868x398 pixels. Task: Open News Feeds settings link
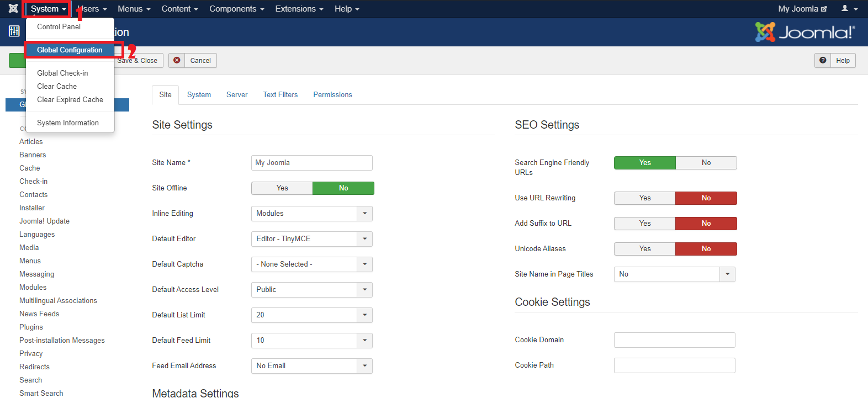pos(39,314)
